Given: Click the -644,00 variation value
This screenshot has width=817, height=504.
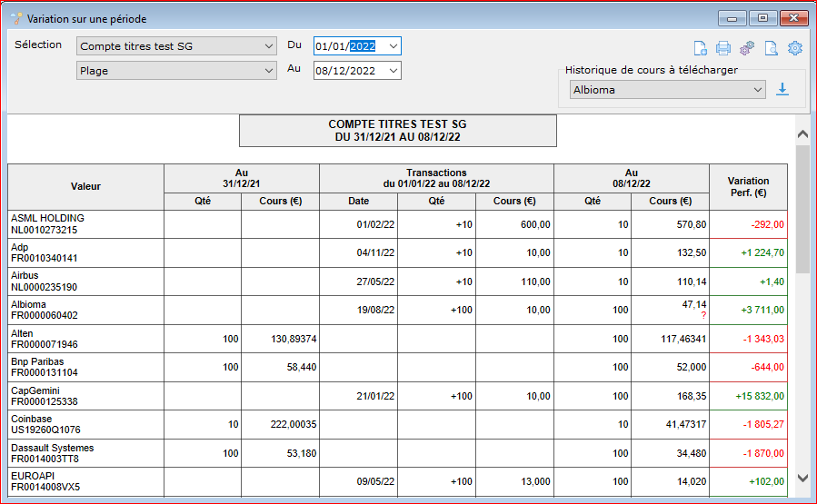Looking at the screenshot, I should pos(767,367).
